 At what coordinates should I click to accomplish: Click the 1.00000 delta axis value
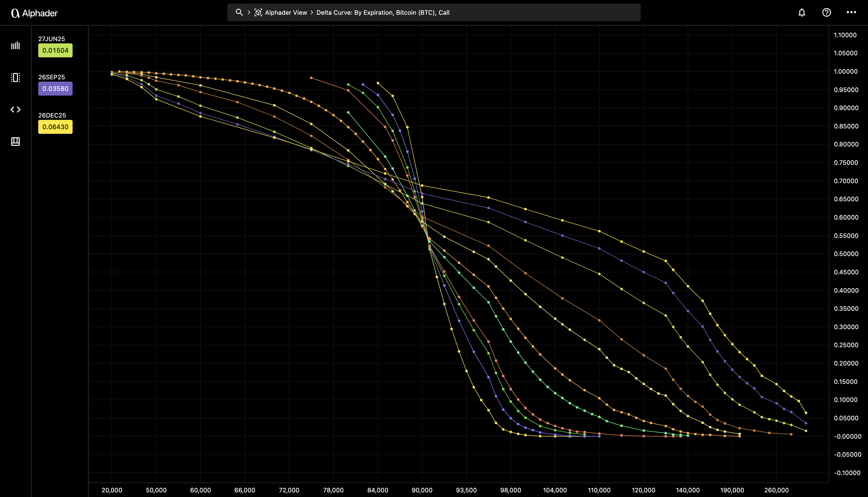(x=846, y=71)
